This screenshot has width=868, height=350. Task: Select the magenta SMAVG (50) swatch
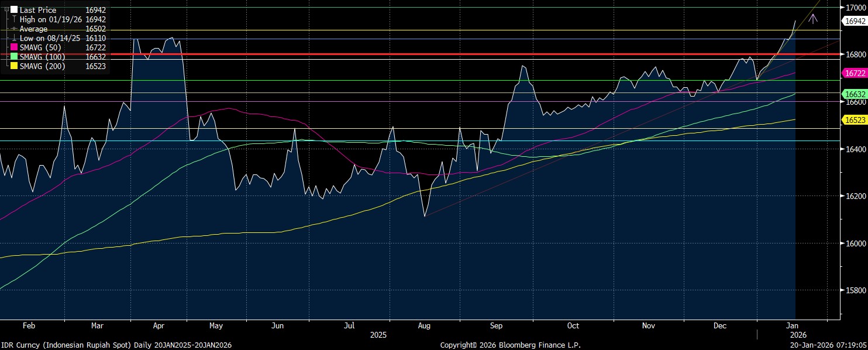point(14,47)
